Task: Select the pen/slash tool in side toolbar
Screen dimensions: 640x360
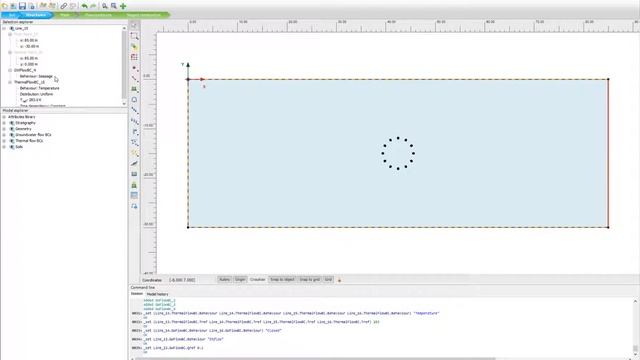Action: (x=134, y=163)
